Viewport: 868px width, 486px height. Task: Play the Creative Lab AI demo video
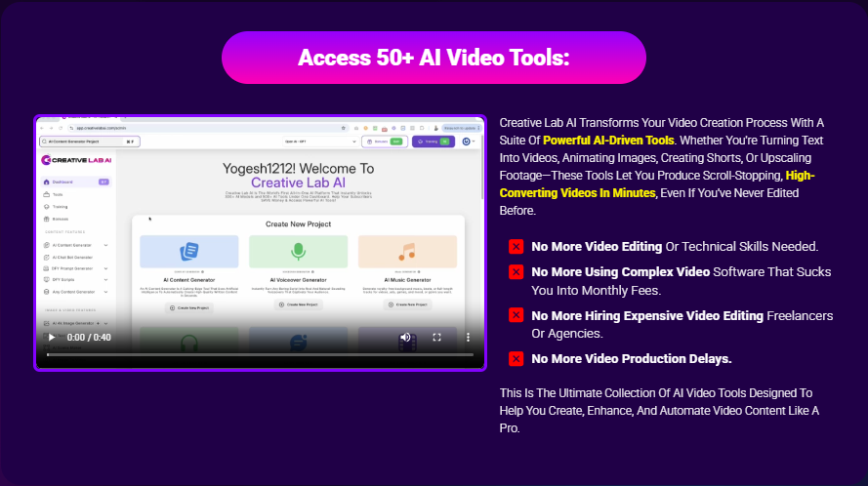(52, 337)
